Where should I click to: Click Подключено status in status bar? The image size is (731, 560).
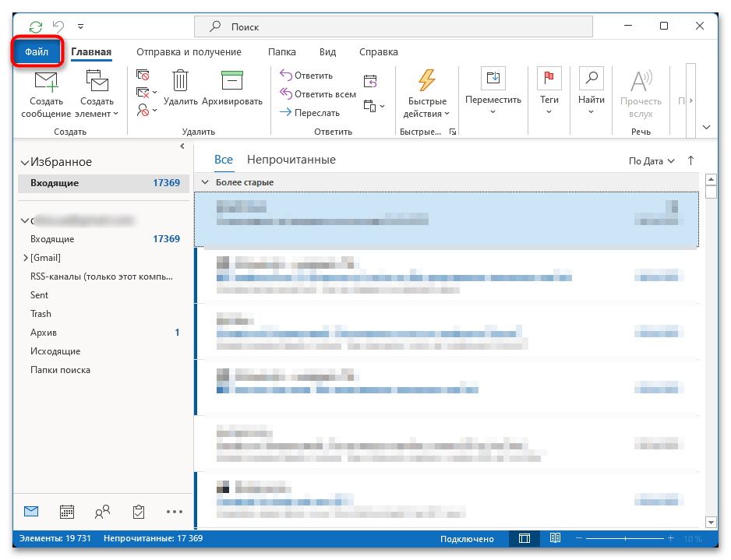[467, 538]
